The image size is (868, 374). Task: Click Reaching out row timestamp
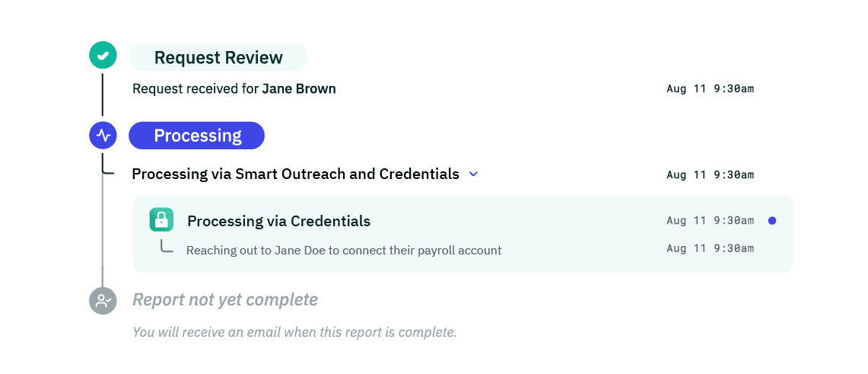pyautogui.click(x=711, y=248)
